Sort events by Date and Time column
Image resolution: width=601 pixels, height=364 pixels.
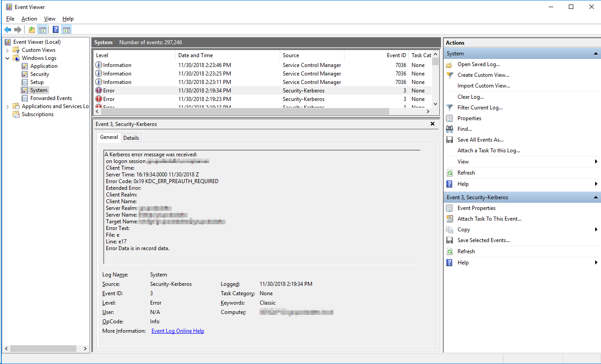click(x=195, y=55)
